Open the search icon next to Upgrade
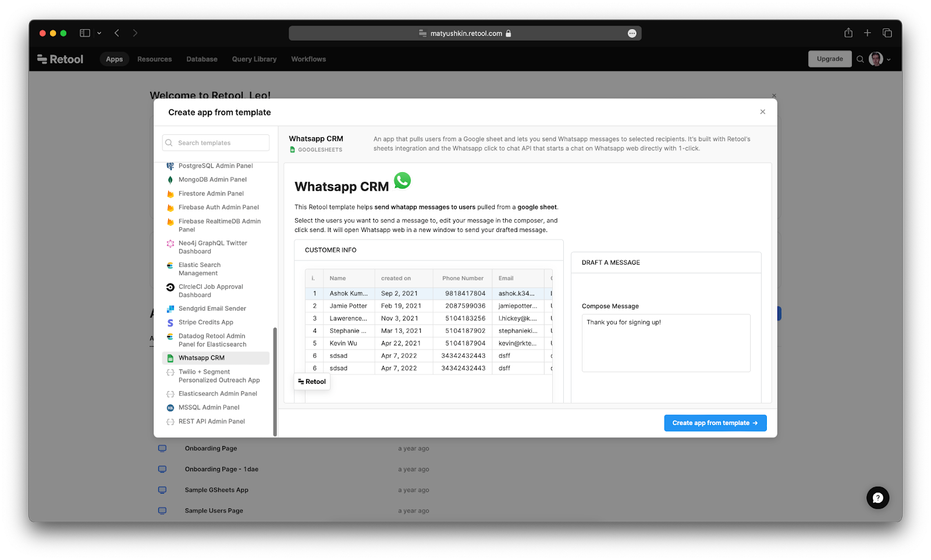This screenshot has width=931, height=560. point(860,59)
